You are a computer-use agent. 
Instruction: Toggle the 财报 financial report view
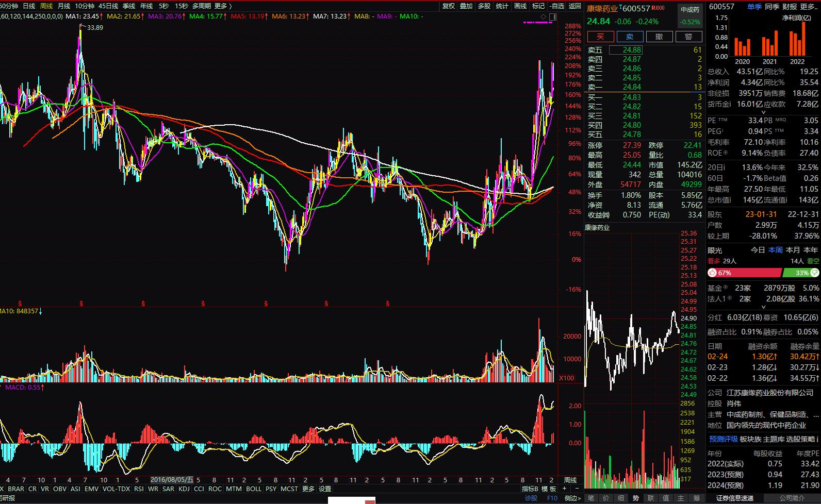pos(790,7)
